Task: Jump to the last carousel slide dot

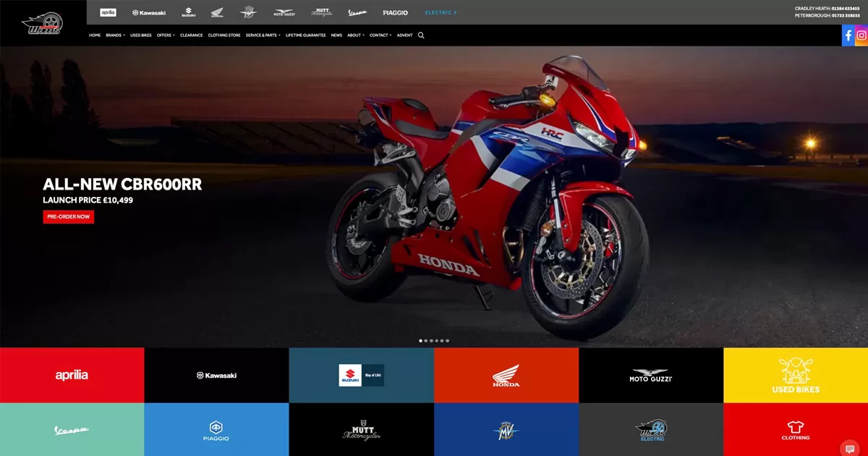Action: pos(447,340)
